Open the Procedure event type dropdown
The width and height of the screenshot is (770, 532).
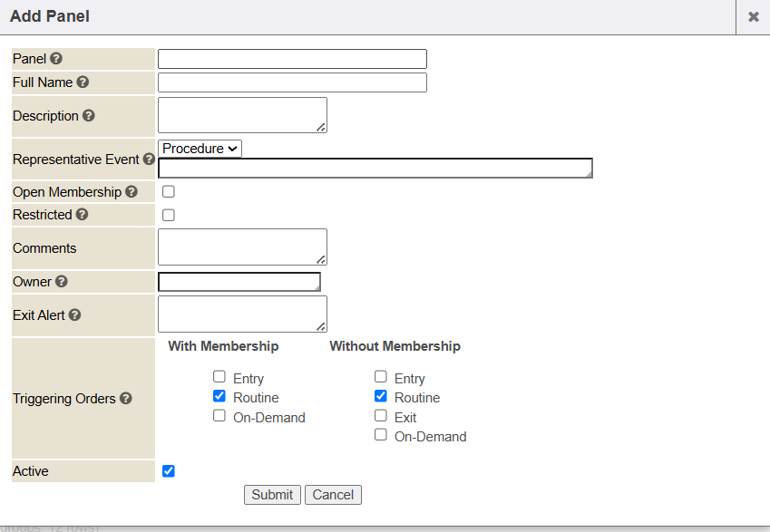[x=200, y=149]
